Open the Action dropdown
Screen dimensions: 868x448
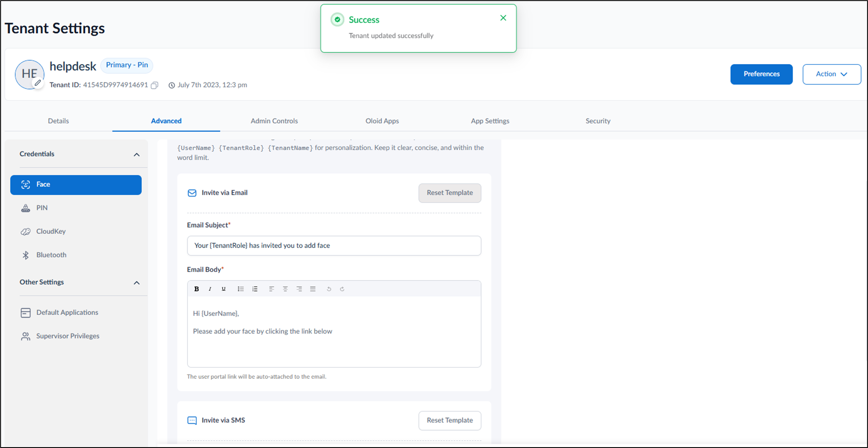coord(832,74)
